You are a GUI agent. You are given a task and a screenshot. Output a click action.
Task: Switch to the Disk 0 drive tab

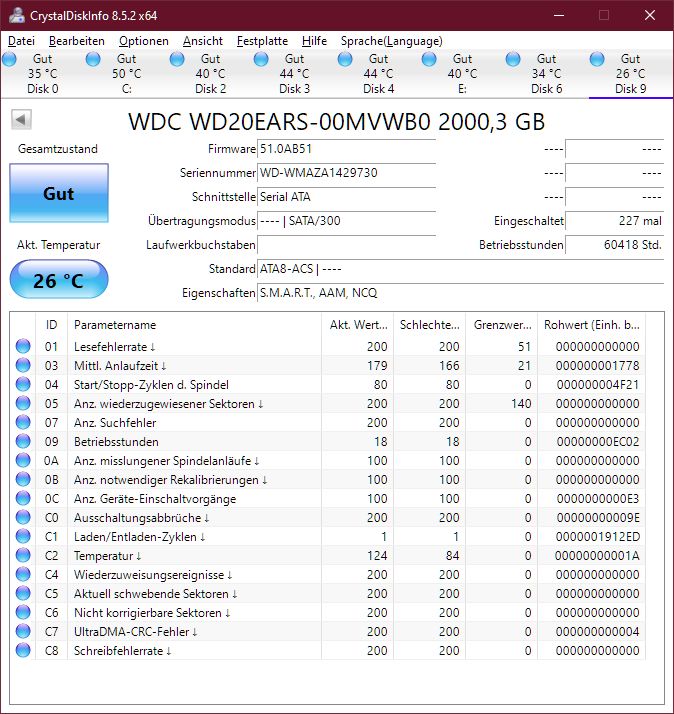(42, 74)
